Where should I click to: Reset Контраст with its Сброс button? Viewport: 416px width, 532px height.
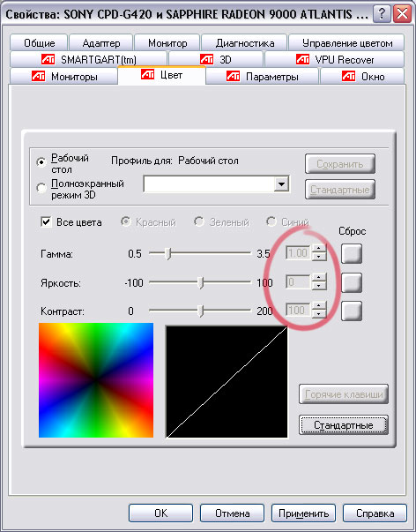(x=352, y=311)
